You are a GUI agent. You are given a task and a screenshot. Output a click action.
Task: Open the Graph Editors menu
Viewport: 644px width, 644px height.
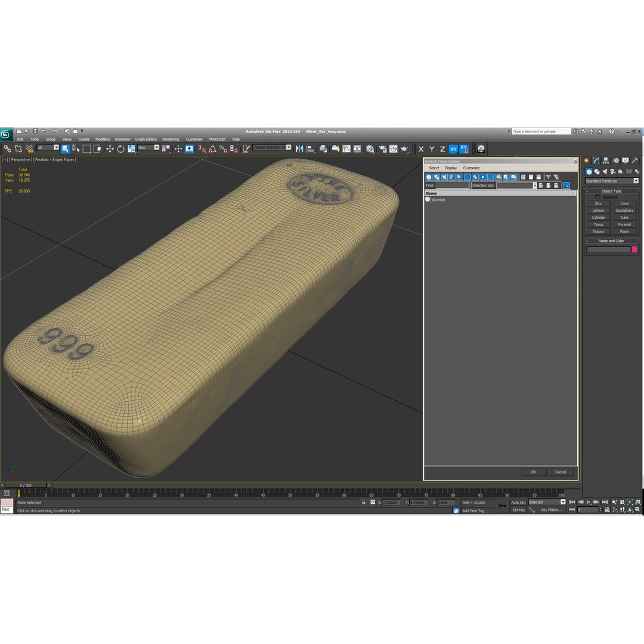pyautogui.click(x=146, y=139)
